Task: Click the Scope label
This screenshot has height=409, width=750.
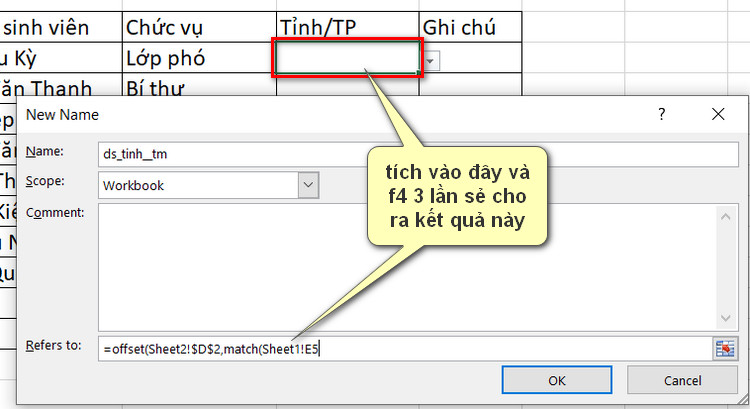Action: 45,181
